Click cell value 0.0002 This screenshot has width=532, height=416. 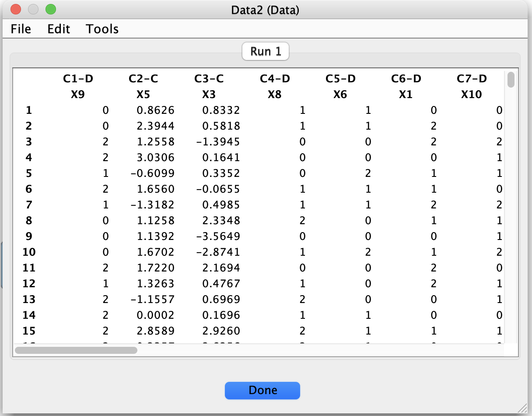[x=155, y=315]
